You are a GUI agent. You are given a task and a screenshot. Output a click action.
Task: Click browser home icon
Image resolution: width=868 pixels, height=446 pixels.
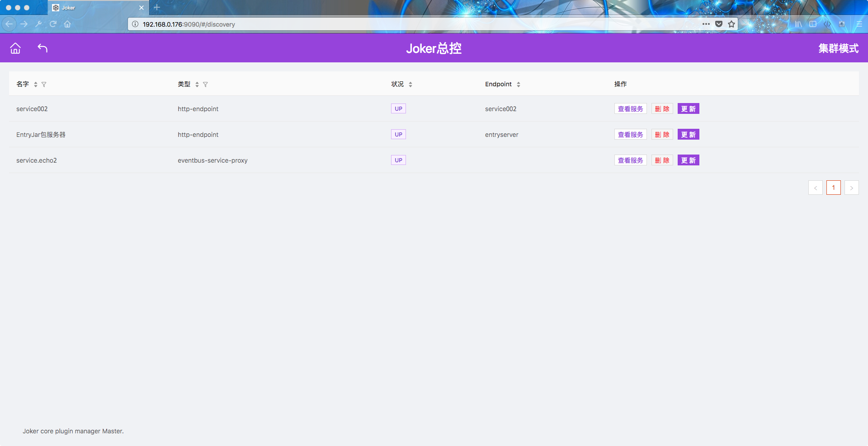coord(67,24)
